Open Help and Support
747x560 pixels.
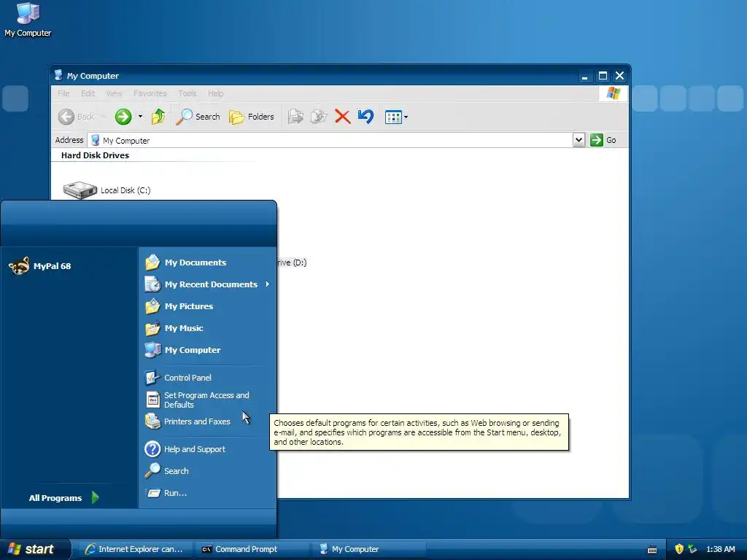194,449
